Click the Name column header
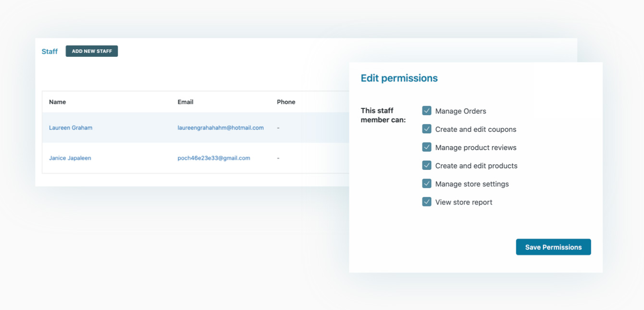The height and width of the screenshot is (310, 644). 58,102
